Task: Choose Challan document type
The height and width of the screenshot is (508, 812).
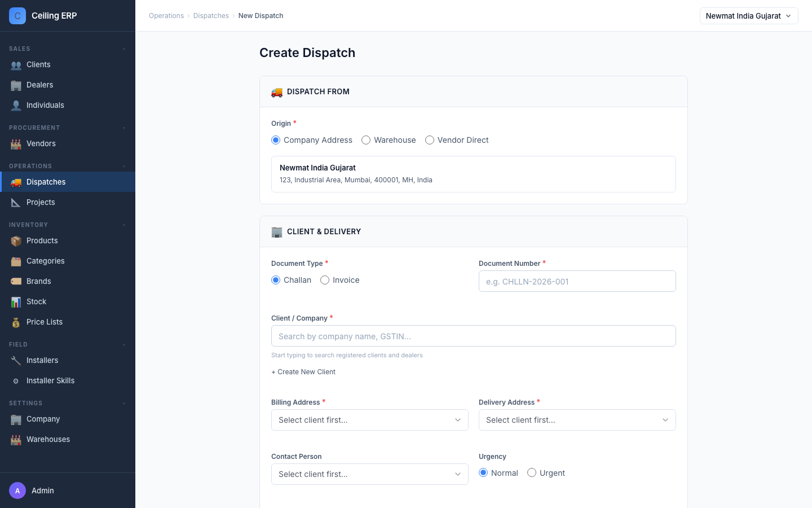Action: tap(291, 280)
